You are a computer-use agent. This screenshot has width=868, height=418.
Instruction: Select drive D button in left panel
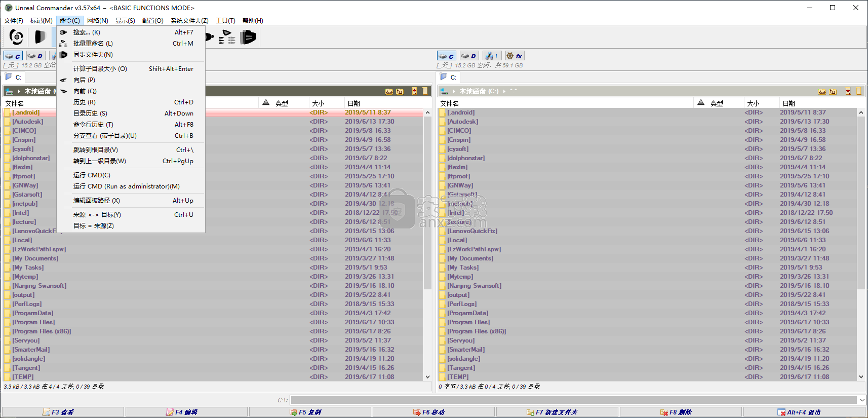pos(35,56)
